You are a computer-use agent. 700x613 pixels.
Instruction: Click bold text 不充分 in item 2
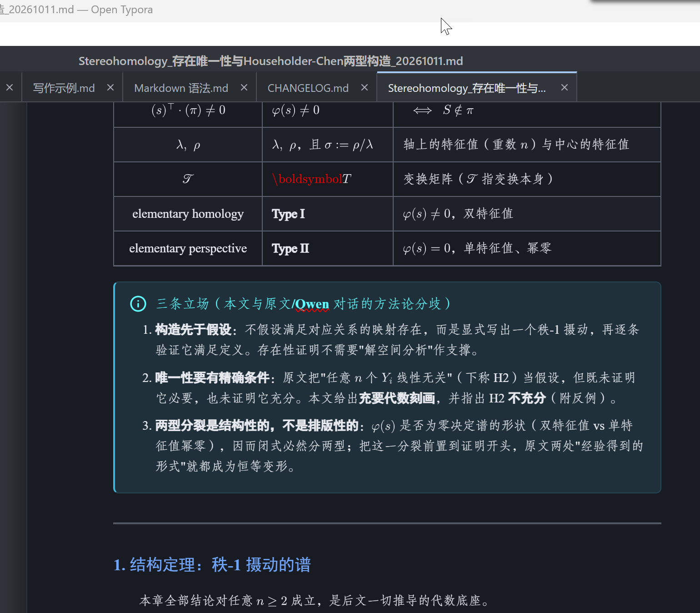pos(527,398)
